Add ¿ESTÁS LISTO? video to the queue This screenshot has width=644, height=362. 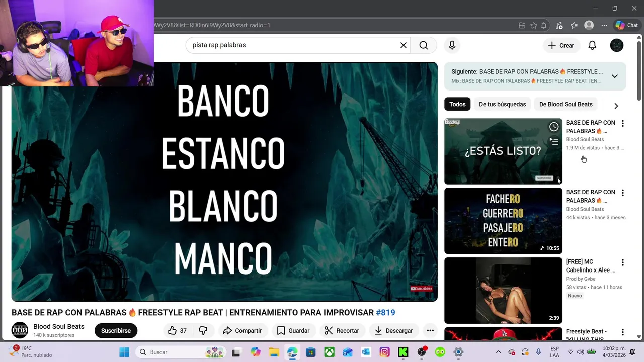554,141
